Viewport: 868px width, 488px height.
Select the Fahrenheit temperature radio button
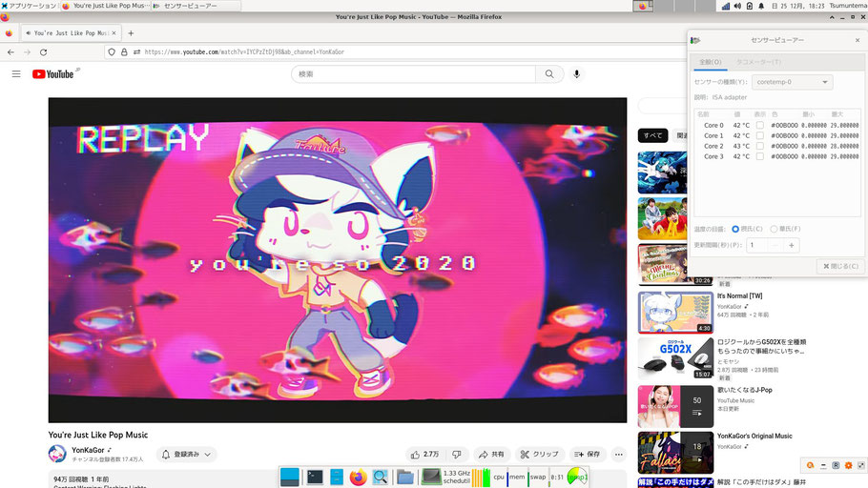tap(774, 229)
